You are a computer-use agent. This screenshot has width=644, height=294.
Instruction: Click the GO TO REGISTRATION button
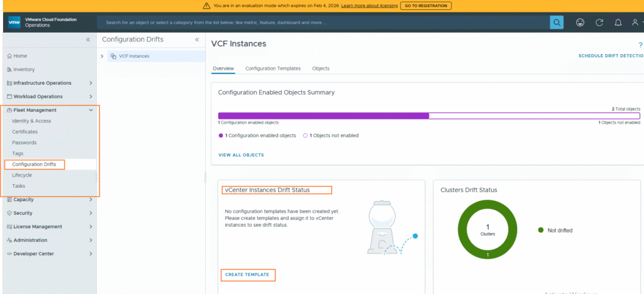coord(425,6)
